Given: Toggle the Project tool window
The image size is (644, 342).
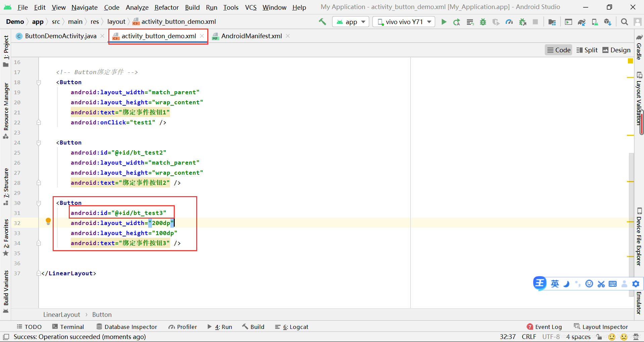Looking at the screenshot, I should [6, 51].
